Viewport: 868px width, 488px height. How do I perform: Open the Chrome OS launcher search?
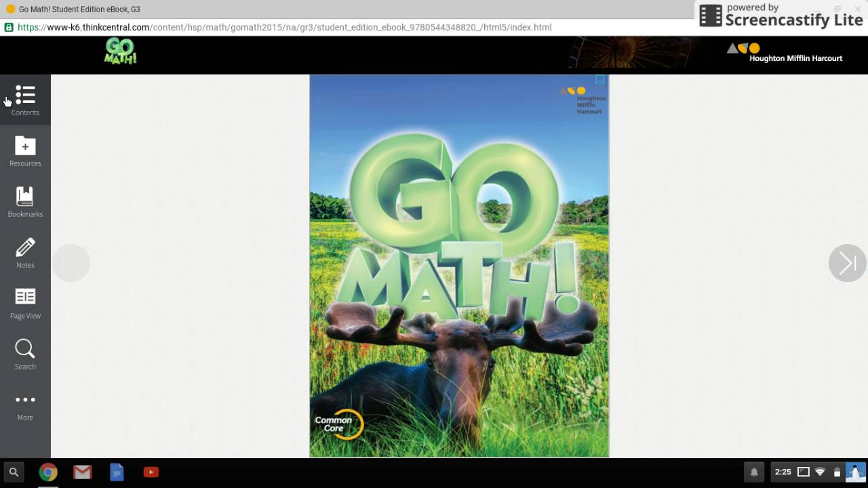(14, 472)
